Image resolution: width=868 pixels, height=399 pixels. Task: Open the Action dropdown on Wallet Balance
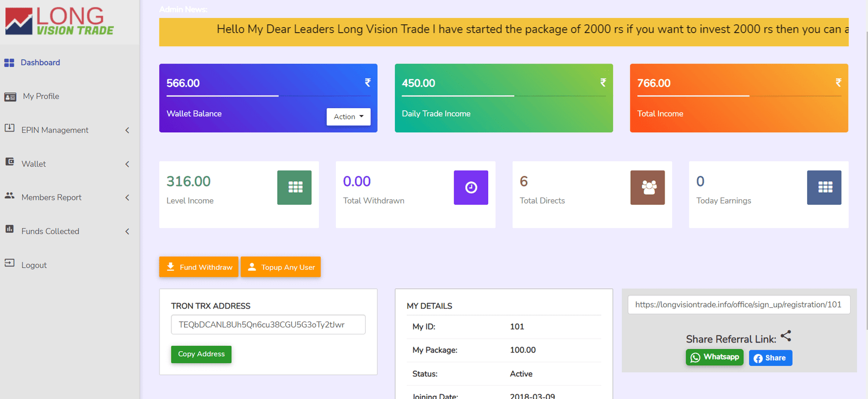click(348, 117)
